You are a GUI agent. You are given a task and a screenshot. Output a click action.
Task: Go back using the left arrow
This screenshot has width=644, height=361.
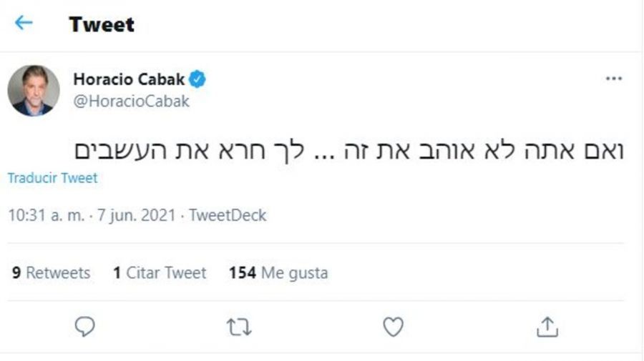pyautogui.click(x=24, y=23)
